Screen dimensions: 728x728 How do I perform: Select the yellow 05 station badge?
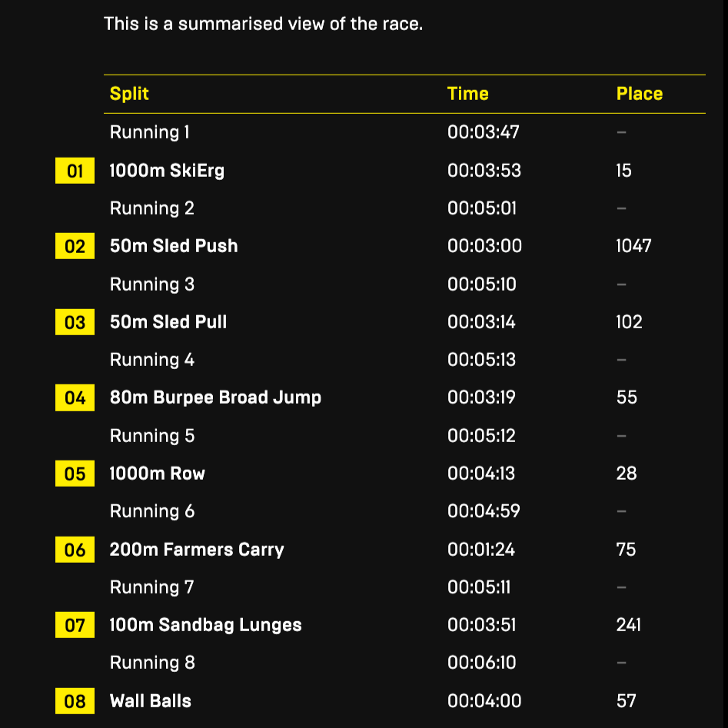coord(75,474)
